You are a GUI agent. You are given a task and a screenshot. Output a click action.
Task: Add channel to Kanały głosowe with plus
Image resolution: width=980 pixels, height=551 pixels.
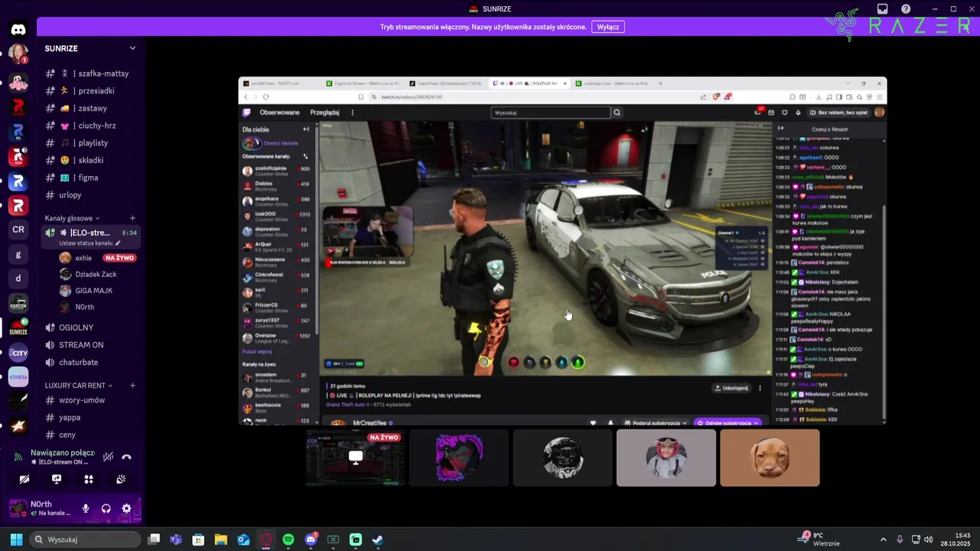point(132,218)
